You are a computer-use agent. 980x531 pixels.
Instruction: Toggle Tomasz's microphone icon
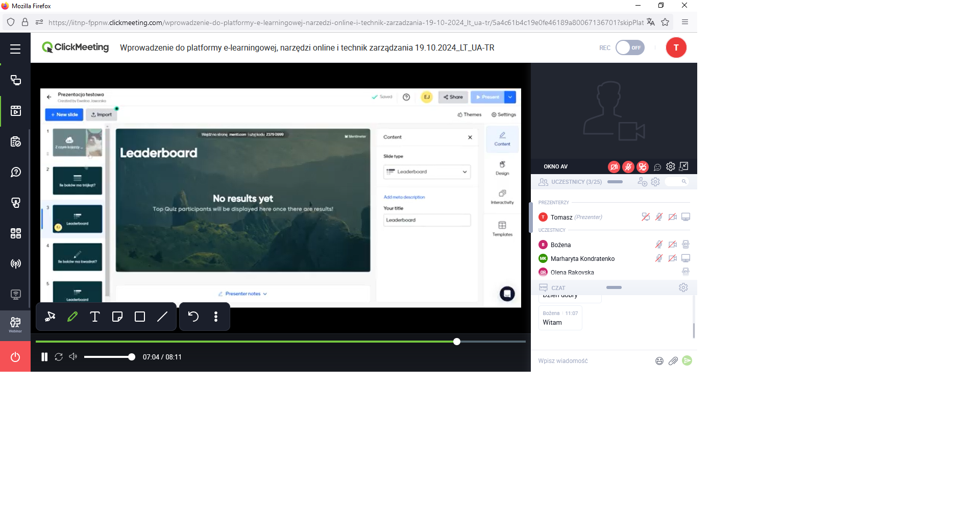pos(659,217)
